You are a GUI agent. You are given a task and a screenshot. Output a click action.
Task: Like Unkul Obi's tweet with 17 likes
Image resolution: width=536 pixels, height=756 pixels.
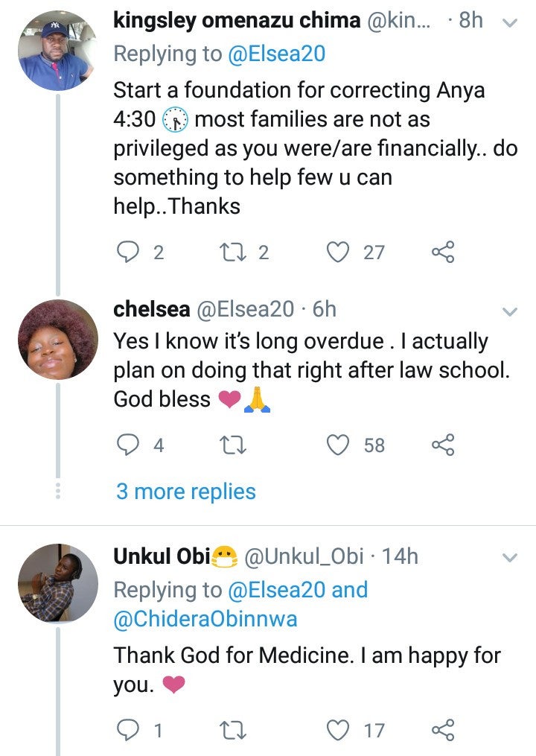pyautogui.click(x=339, y=731)
